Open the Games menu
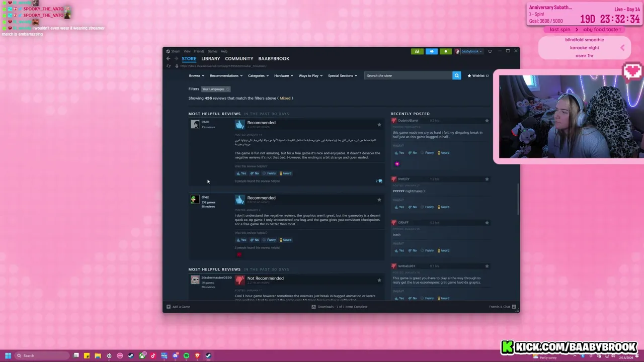This screenshot has width=644, height=362. pos(212,51)
